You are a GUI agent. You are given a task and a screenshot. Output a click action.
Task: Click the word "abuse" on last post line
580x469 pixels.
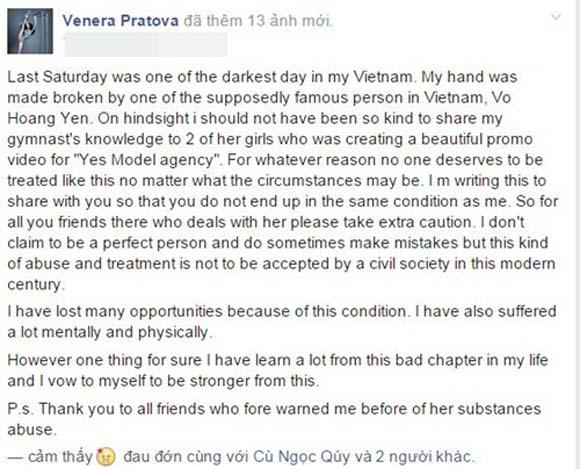coord(30,430)
